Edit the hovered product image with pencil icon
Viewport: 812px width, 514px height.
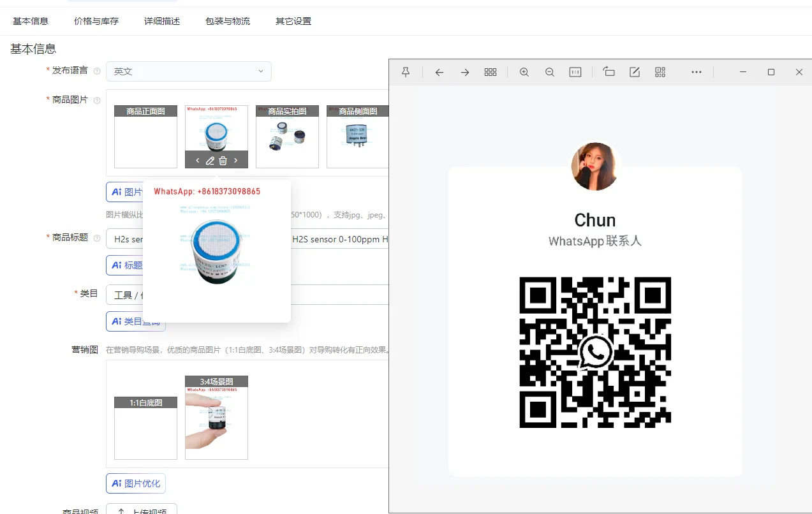click(x=210, y=161)
